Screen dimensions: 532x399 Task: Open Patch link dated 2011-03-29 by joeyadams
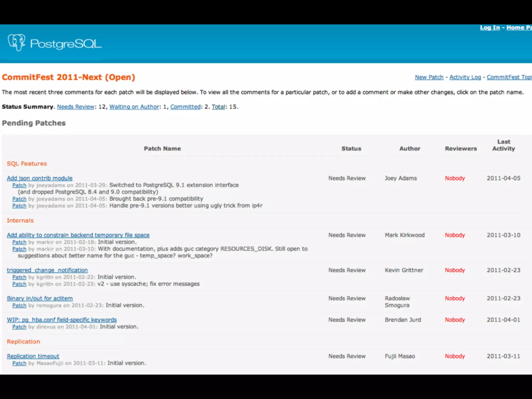click(19, 185)
